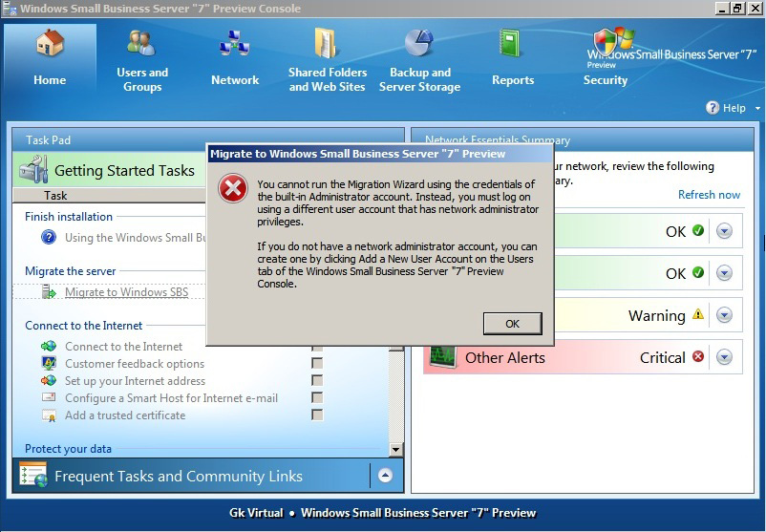This screenshot has width=766, height=532.
Task: Open the Security shield icon
Action: (606, 43)
